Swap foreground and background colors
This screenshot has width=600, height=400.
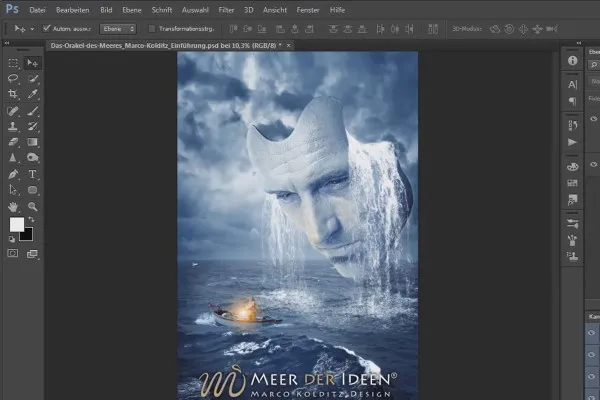point(31,220)
